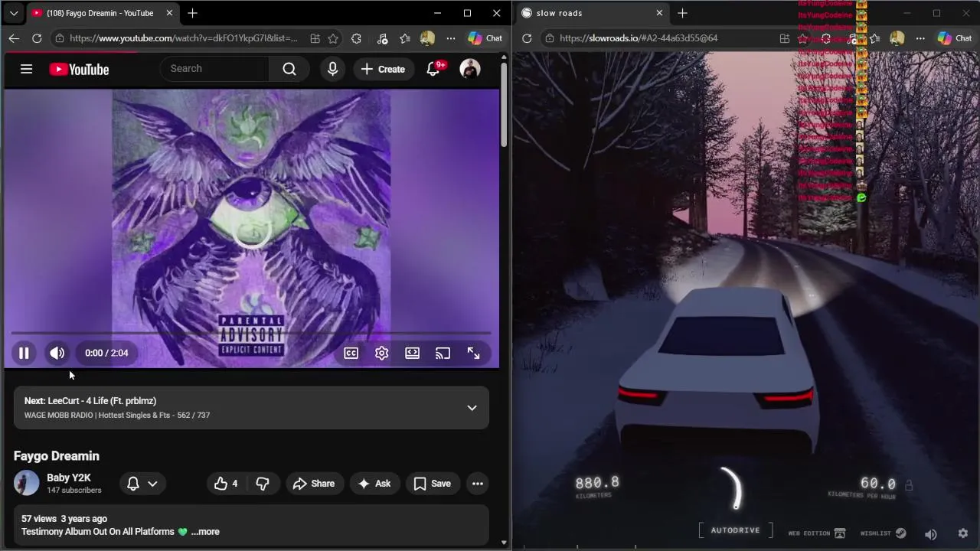Open the Baby Y2K channel name link

coord(68,478)
